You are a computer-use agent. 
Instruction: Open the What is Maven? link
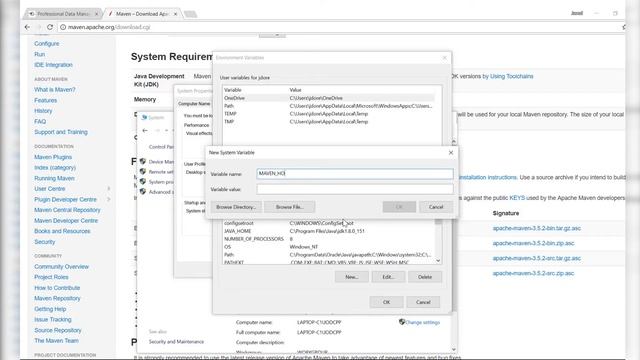pyautogui.click(x=55, y=89)
